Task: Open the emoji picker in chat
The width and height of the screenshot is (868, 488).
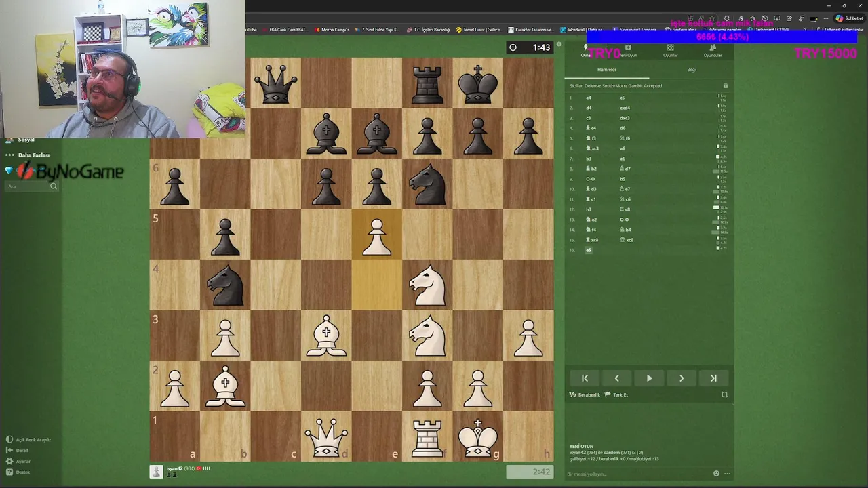Action: (x=716, y=474)
